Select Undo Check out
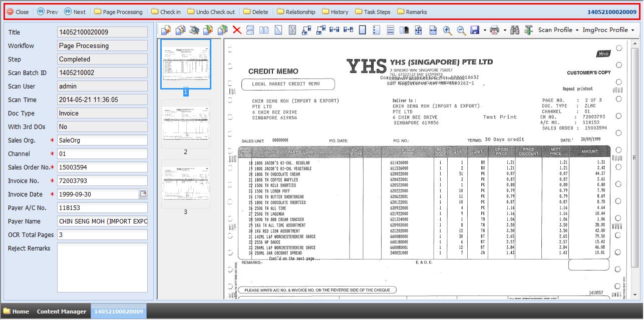644x320 pixels. [211, 11]
